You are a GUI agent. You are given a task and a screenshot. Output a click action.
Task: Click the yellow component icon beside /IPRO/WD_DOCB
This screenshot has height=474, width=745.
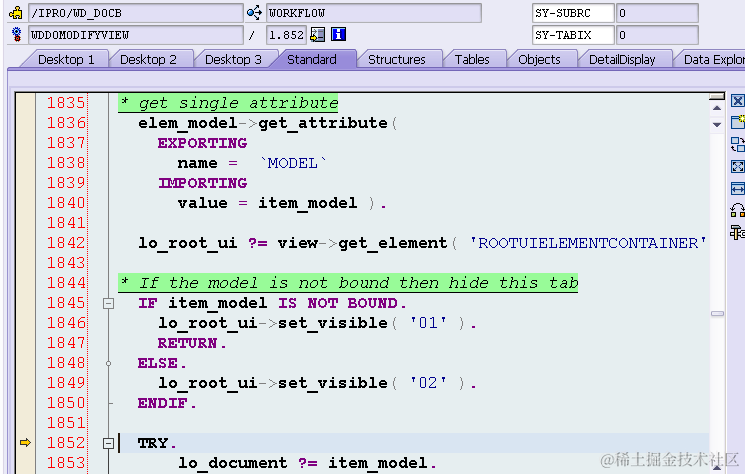[16, 13]
